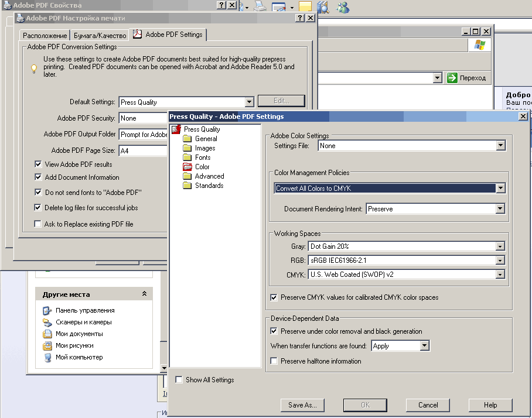
Task: Click the Help button in Press Quality dialog
Action: point(490,405)
